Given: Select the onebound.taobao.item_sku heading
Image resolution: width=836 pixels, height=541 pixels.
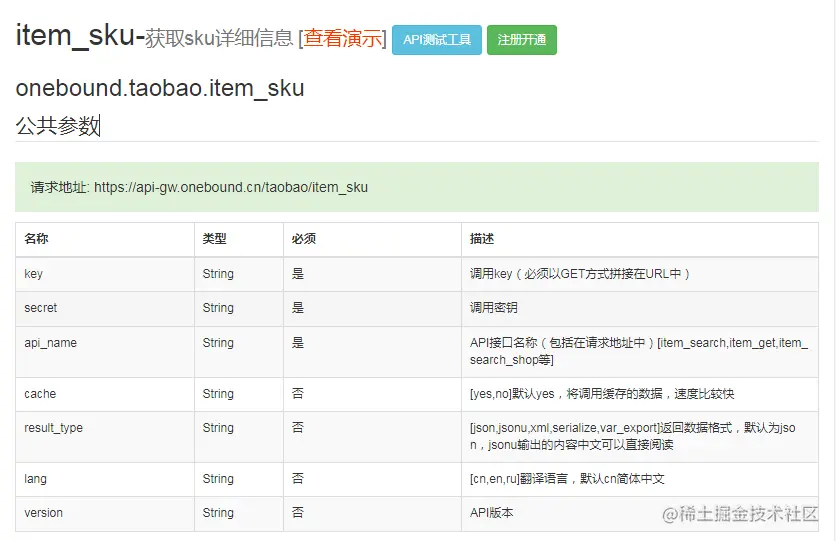Looking at the screenshot, I should pos(160,88).
